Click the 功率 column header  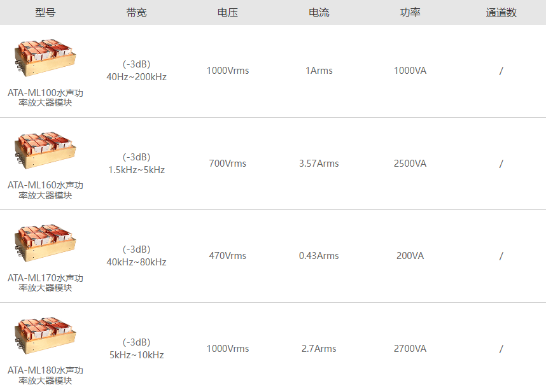410,13
